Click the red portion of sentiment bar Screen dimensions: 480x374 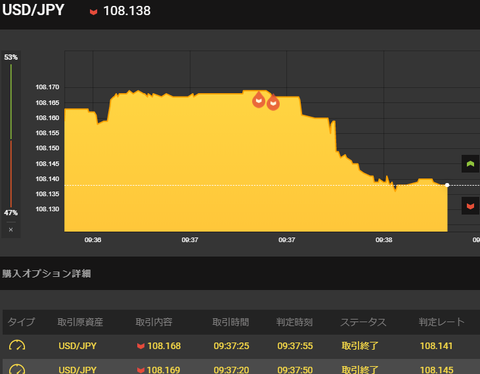(11, 174)
